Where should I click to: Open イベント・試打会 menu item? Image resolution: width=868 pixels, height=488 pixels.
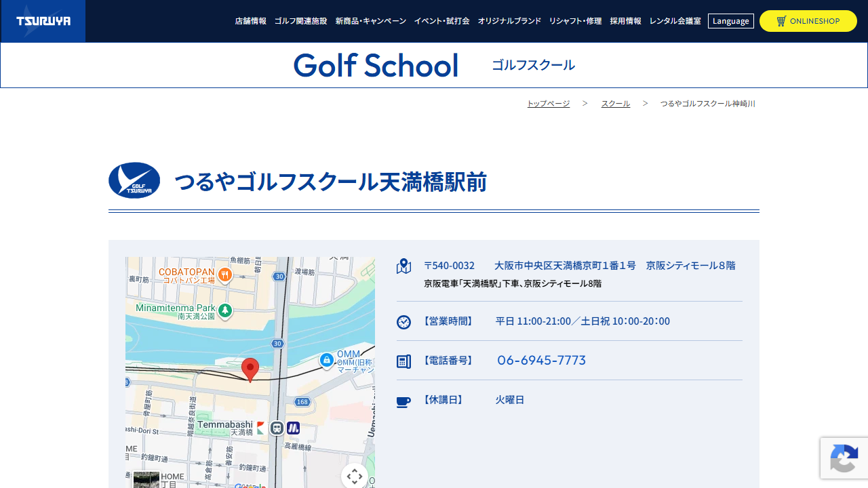click(442, 21)
